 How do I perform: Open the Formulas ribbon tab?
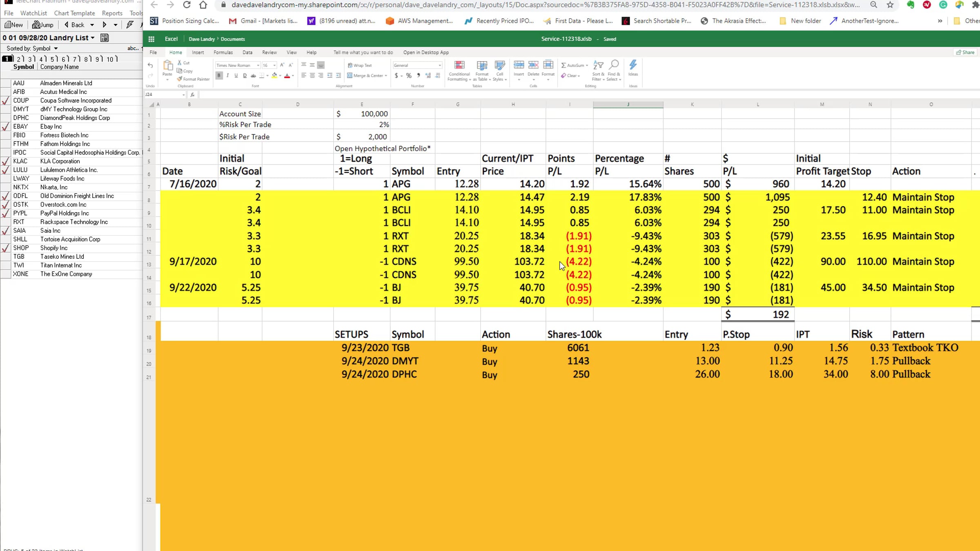click(x=223, y=53)
